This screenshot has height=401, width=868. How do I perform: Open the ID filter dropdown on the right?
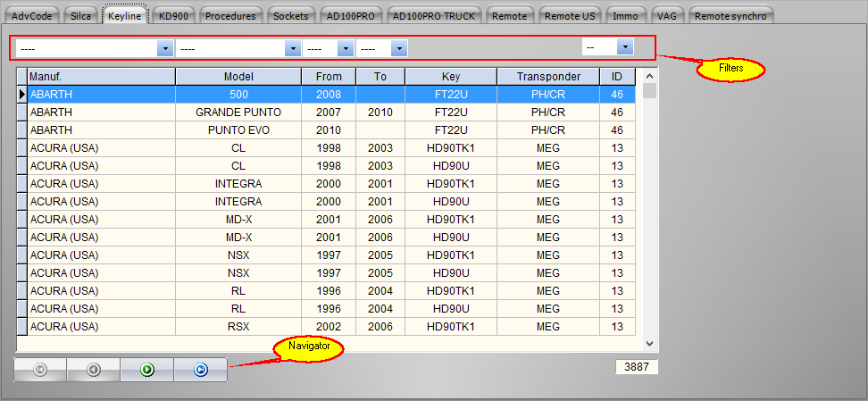[625, 47]
